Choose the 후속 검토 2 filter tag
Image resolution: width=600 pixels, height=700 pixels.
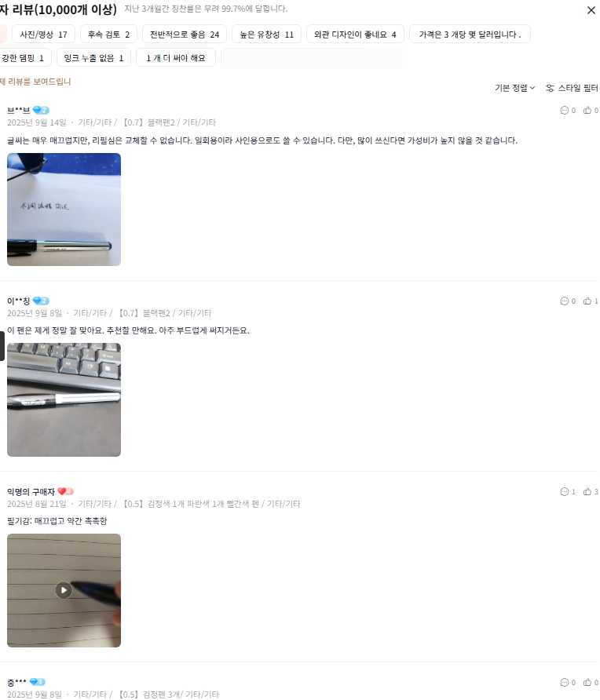pos(108,35)
